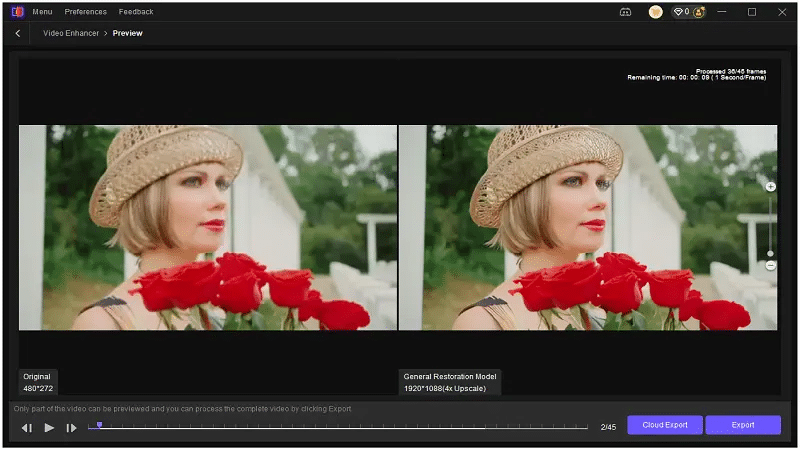The width and height of the screenshot is (800, 450).
Task: Click the Cloud Export button
Action: pyautogui.click(x=665, y=425)
